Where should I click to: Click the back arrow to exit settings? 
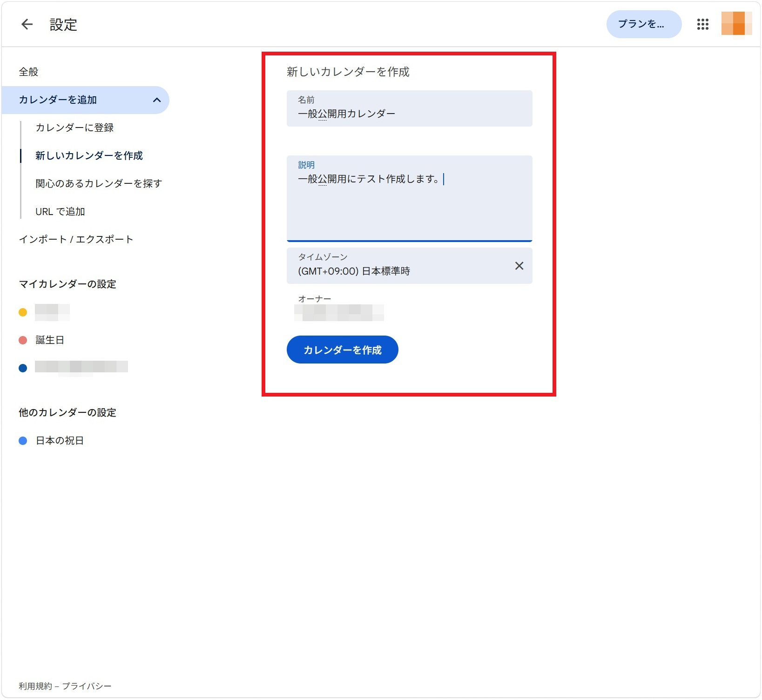coord(27,24)
